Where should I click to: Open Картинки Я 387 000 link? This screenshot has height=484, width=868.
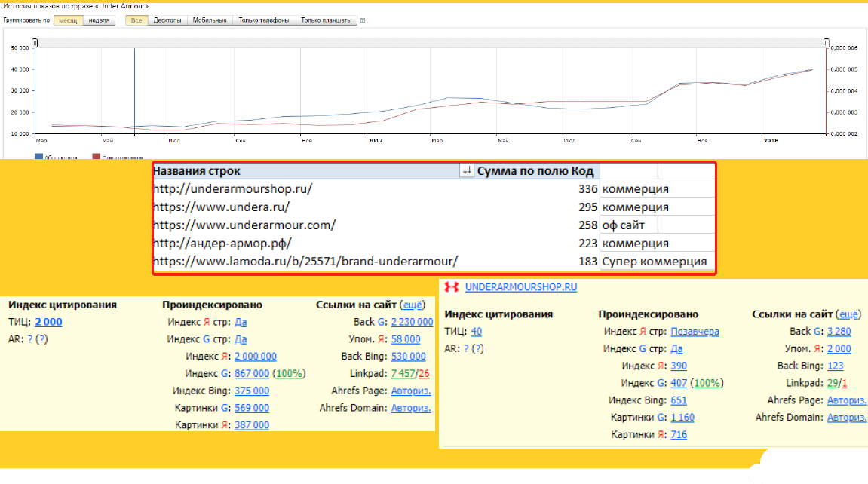coord(252,424)
